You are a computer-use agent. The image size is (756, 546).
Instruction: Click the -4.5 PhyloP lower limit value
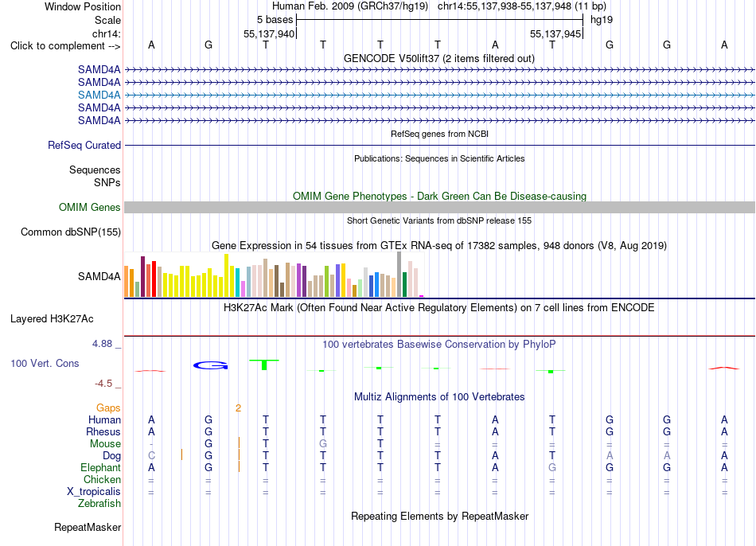(x=103, y=384)
